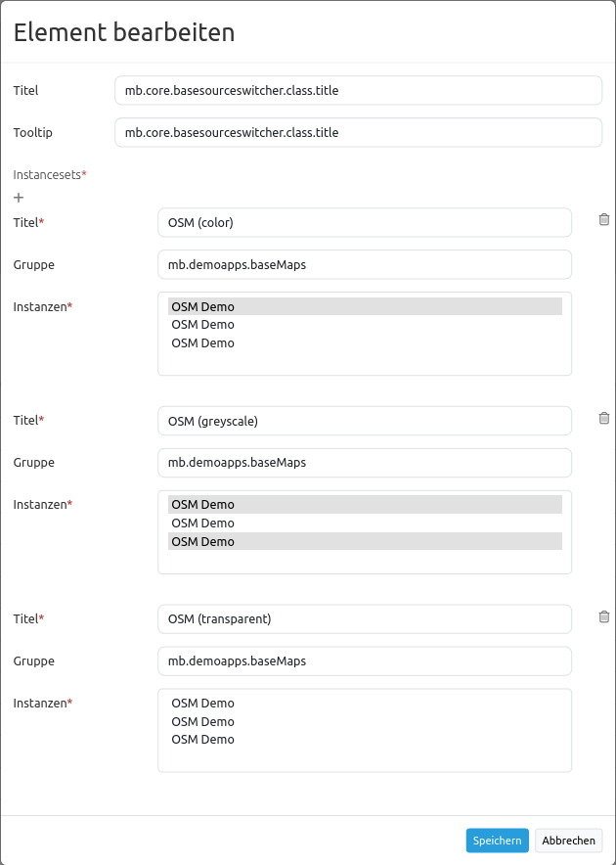Add a new instanceset with the plus icon

(19, 198)
